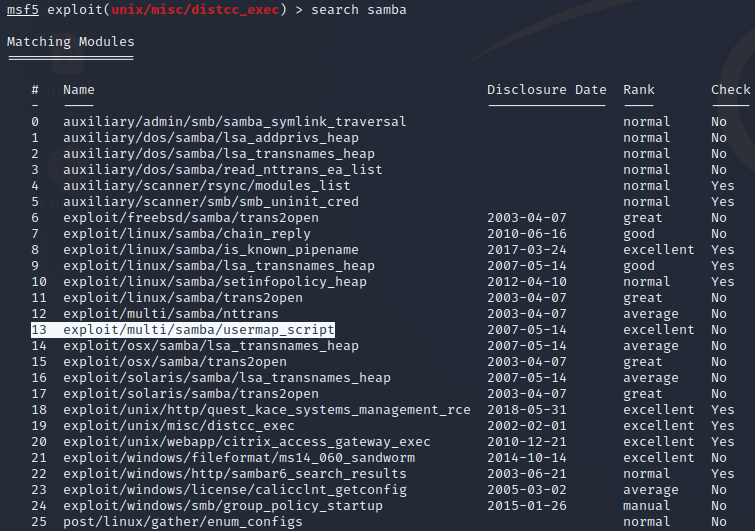Image resolution: width=755 pixels, height=531 pixels.
Task: Select exploit/linux/samba/lsa_transnames_heap module name
Action: (219, 266)
